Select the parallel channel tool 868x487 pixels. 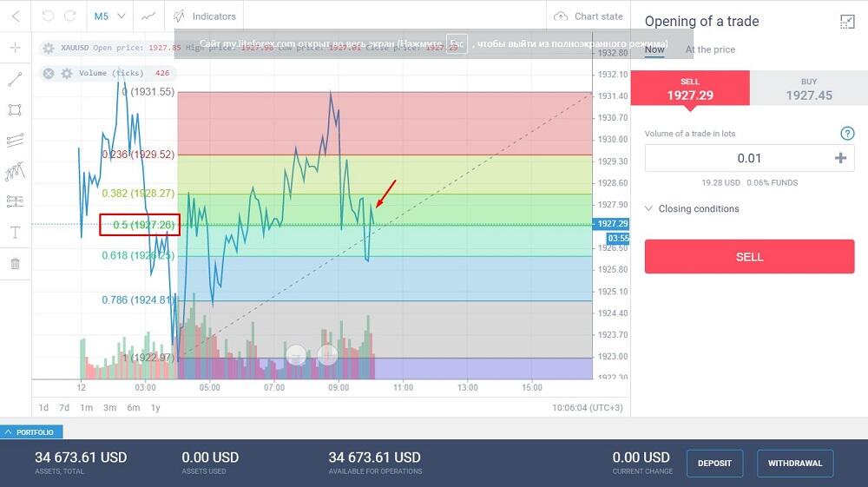(x=15, y=141)
